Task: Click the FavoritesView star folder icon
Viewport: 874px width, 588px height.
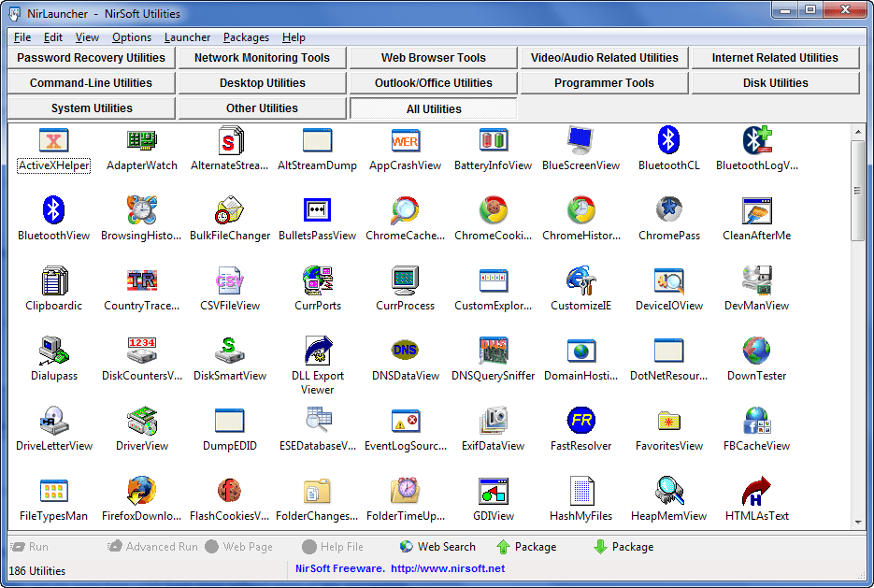Action: 669,421
